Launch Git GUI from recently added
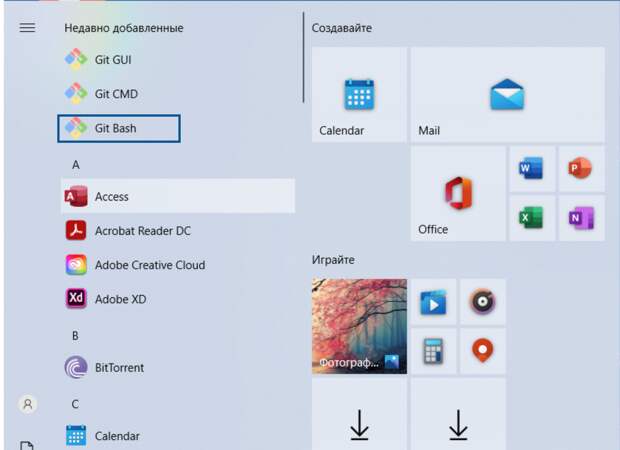This screenshot has width=620, height=450. tap(178, 60)
